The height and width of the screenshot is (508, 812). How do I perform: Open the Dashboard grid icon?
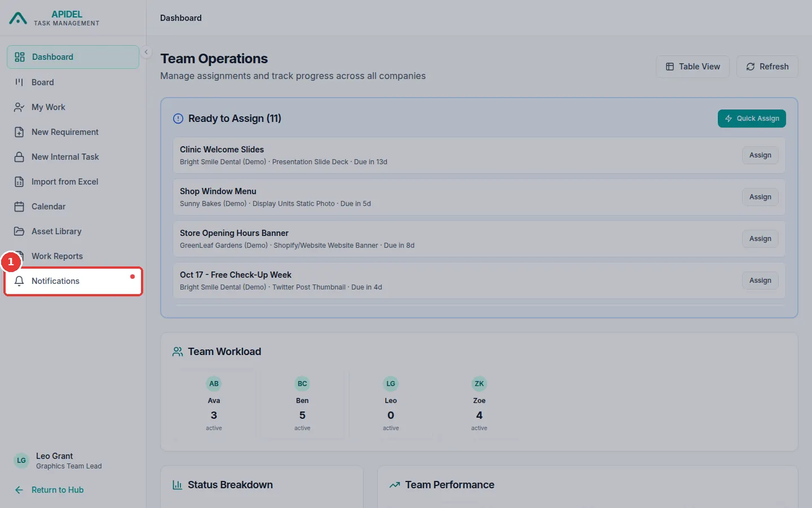[x=20, y=57]
